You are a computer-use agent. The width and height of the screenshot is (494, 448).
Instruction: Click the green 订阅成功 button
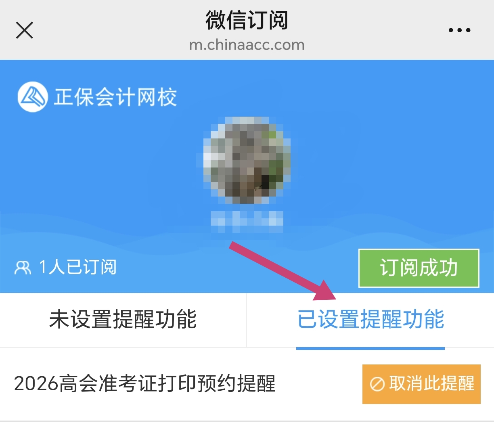pos(419,268)
